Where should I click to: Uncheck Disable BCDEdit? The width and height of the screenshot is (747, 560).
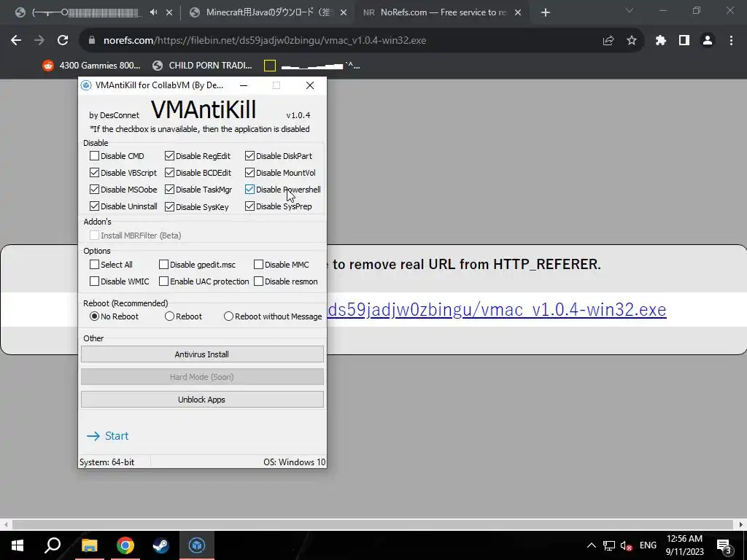(x=169, y=172)
